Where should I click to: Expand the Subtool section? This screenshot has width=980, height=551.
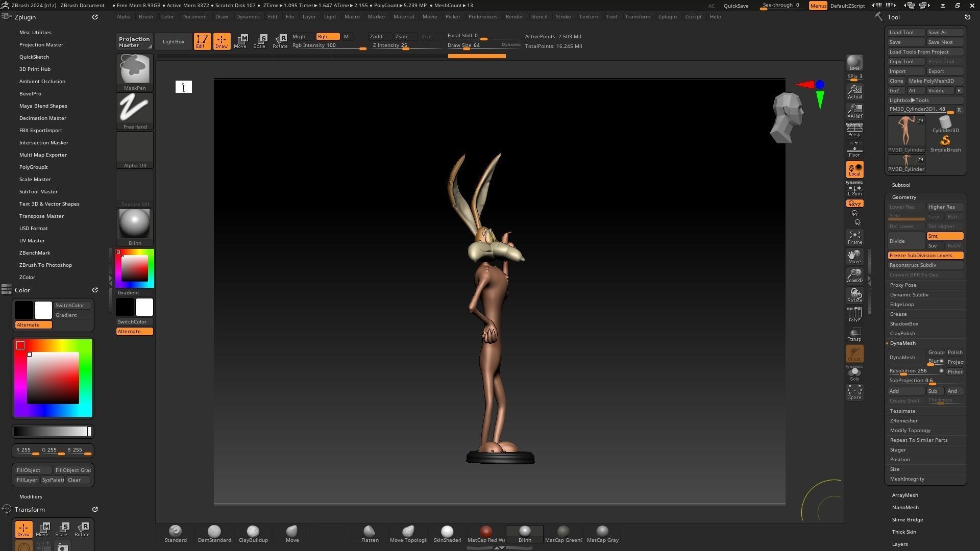(x=901, y=185)
